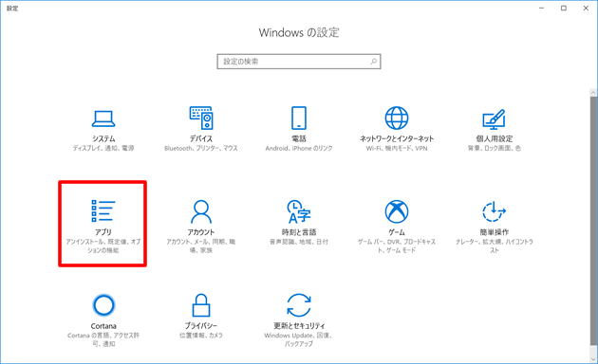
Task: Click the ディスプレイ、通知、電源 description
Action: point(103,148)
